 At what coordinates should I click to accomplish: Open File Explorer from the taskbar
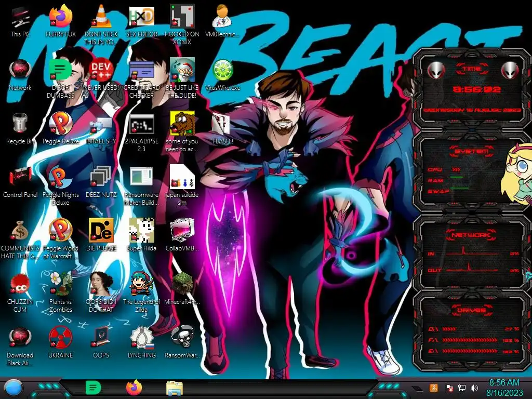tap(175, 389)
